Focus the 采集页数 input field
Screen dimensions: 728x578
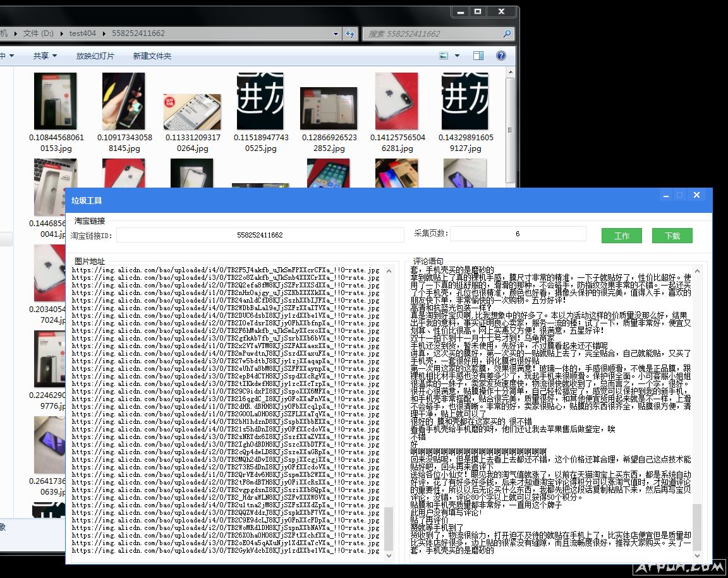[x=518, y=234]
